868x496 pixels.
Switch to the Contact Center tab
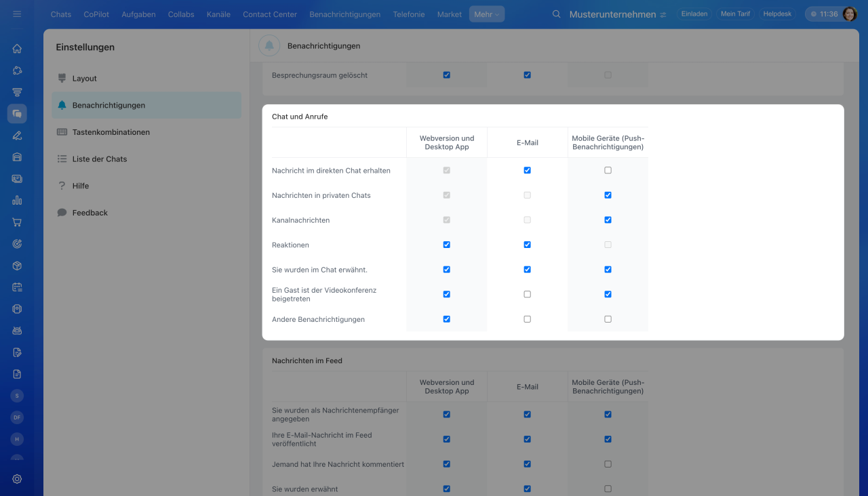pos(270,14)
